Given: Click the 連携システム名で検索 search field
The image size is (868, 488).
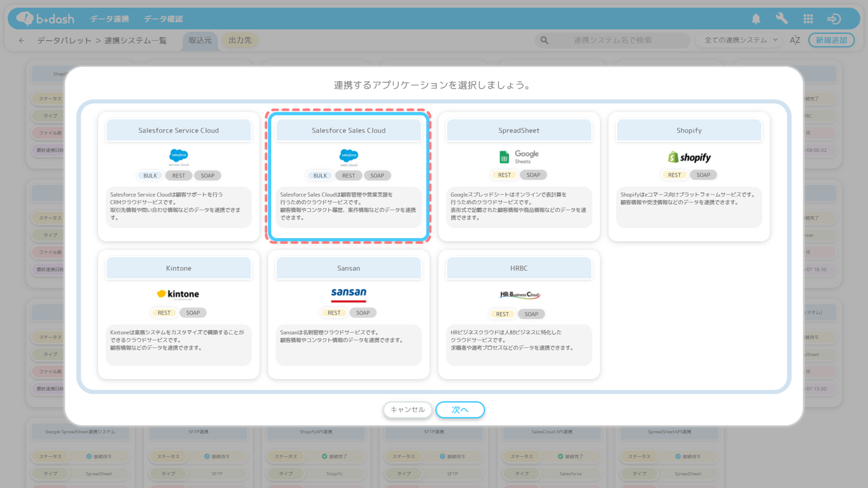Looking at the screenshot, I should pos(612,40).
